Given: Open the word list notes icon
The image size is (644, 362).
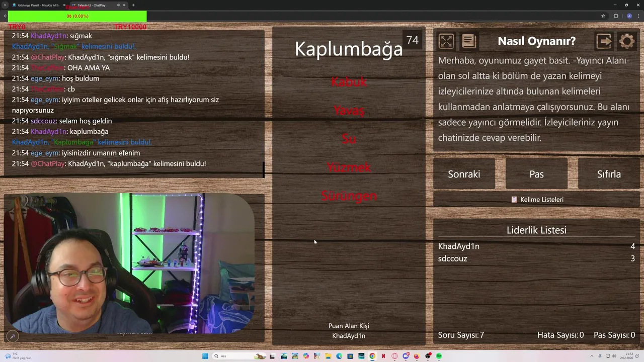Looking at the screenshot, I should click(x=469, y=41).
